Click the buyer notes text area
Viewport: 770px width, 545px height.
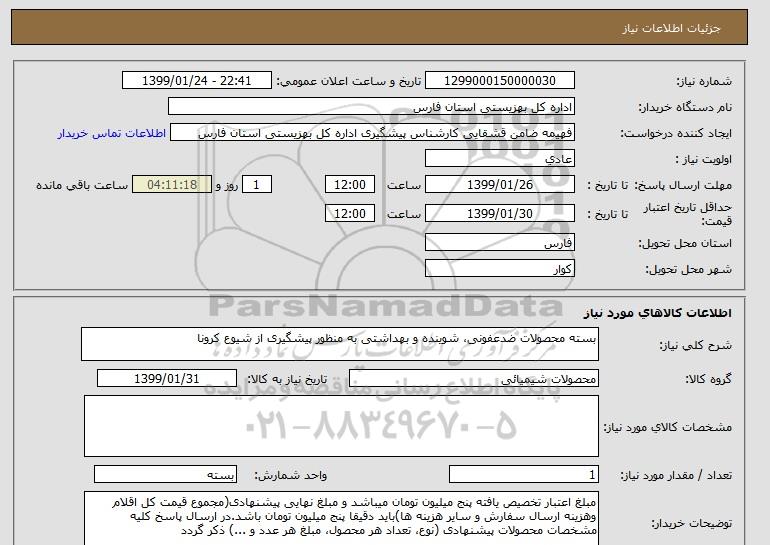click(x=341, y=518)
